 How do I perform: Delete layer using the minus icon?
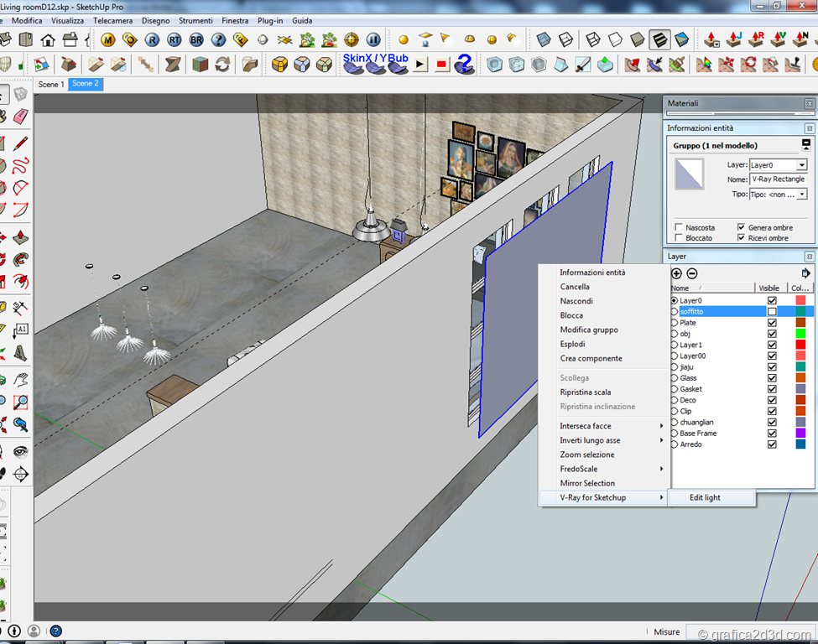point(692,273)
